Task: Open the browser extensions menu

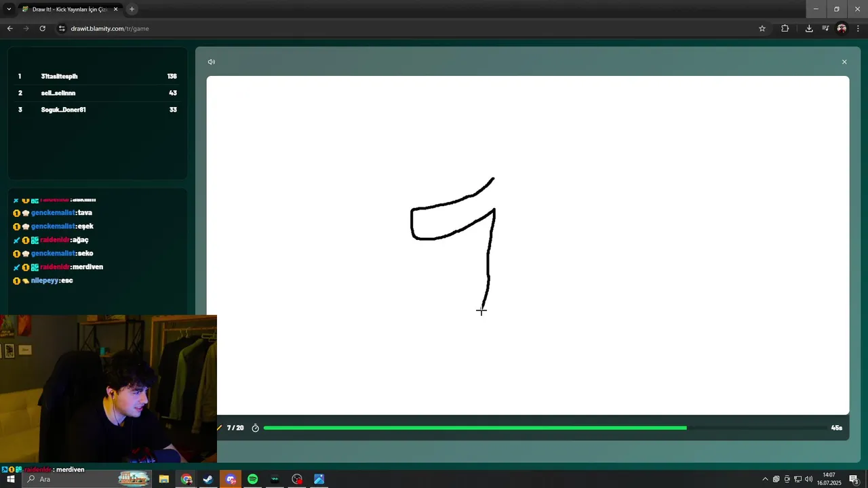Action: tap(785, 28)
